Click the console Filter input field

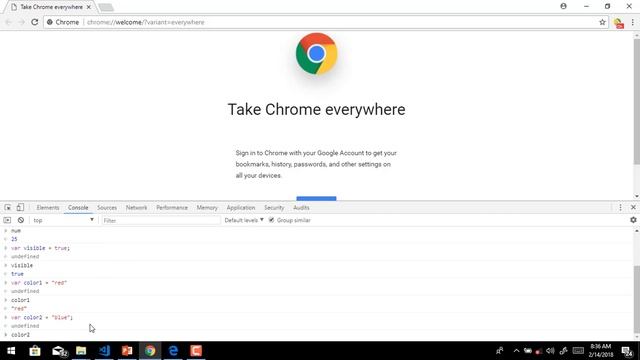click(160, 220)
